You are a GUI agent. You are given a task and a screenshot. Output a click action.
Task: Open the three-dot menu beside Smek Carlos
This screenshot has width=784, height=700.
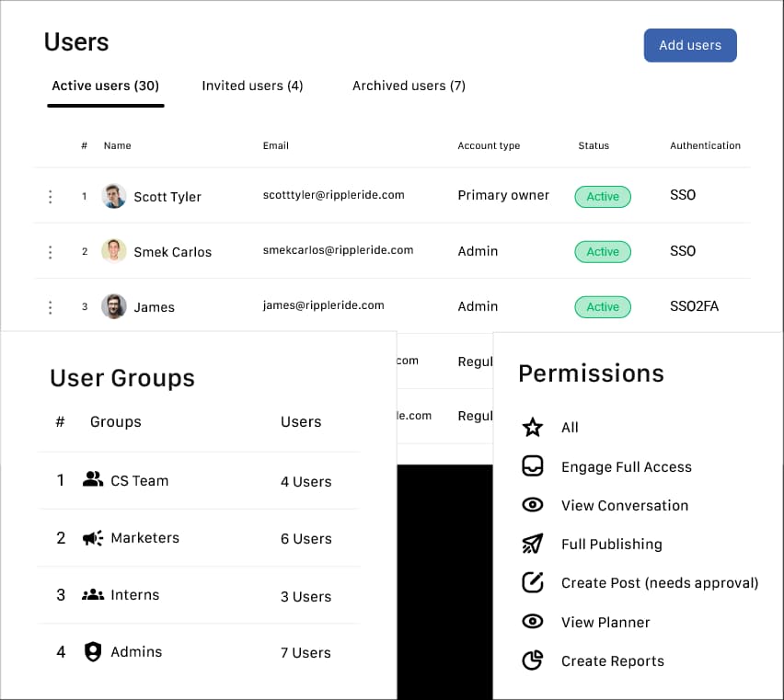point(51,251)
